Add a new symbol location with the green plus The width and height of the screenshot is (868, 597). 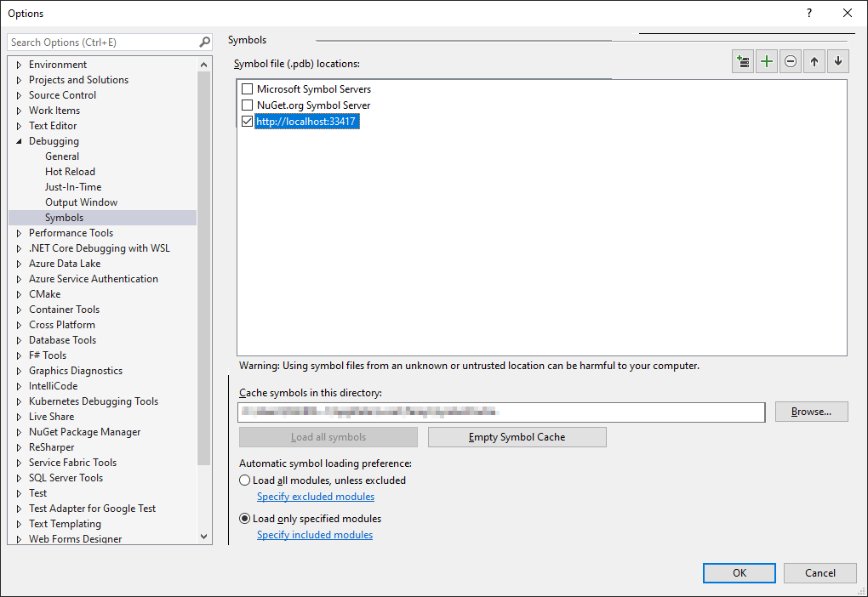point(767,61)
